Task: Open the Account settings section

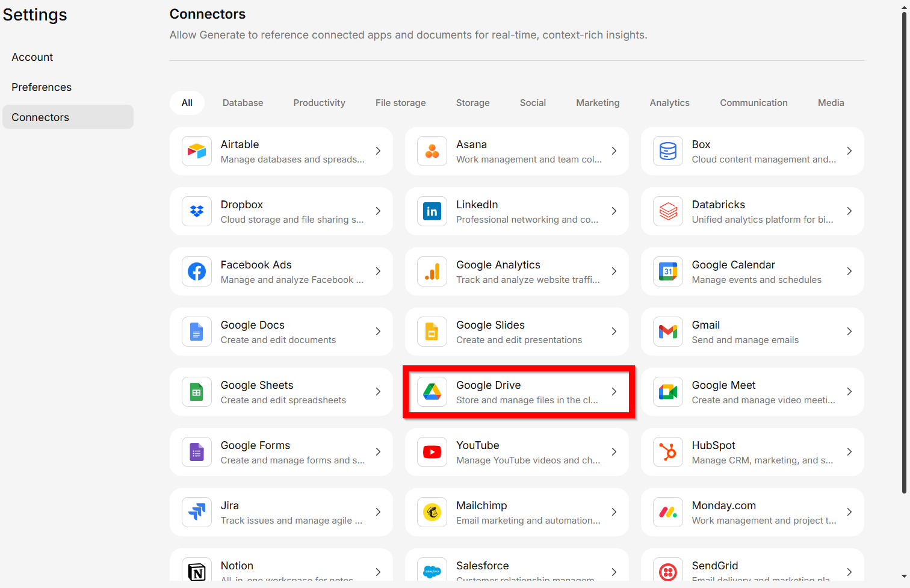Action: point(32,57)
